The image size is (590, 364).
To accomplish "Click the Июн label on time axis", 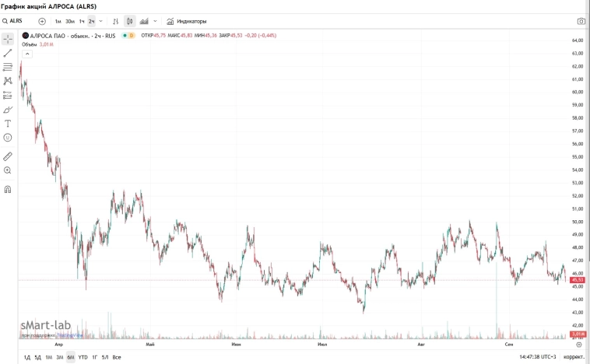I will pyautogui.click(x=236, y=345).
